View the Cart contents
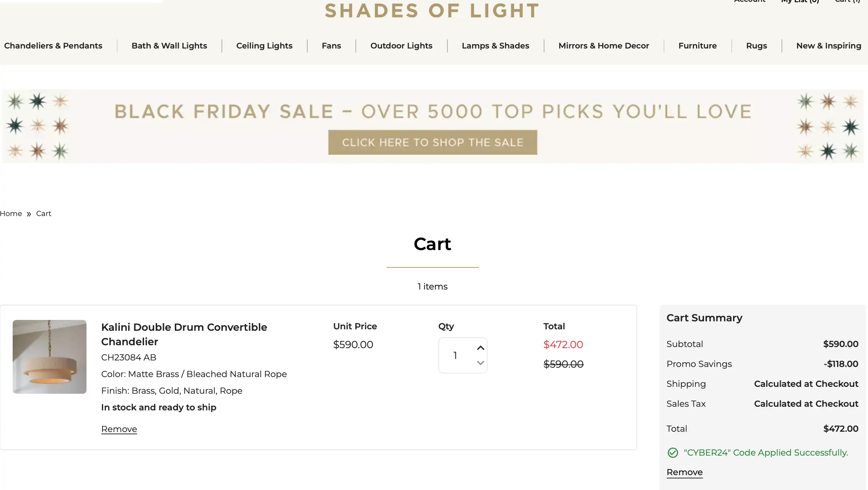Screen dimensions: 868x490 [x=847, y=2]
